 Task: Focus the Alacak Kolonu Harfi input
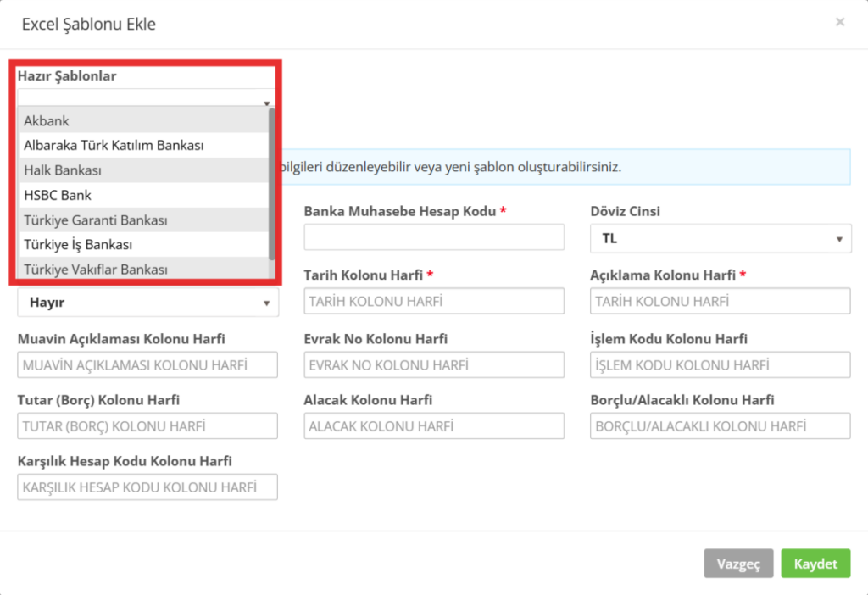tap(434, 425)
